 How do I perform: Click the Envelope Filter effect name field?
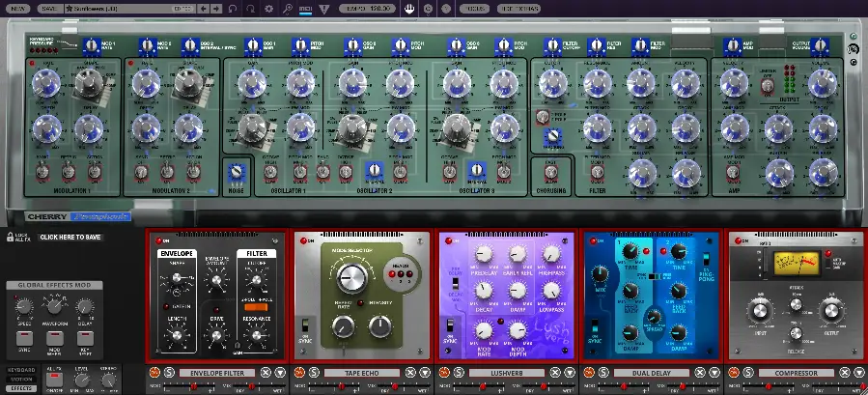click(217, 373)
